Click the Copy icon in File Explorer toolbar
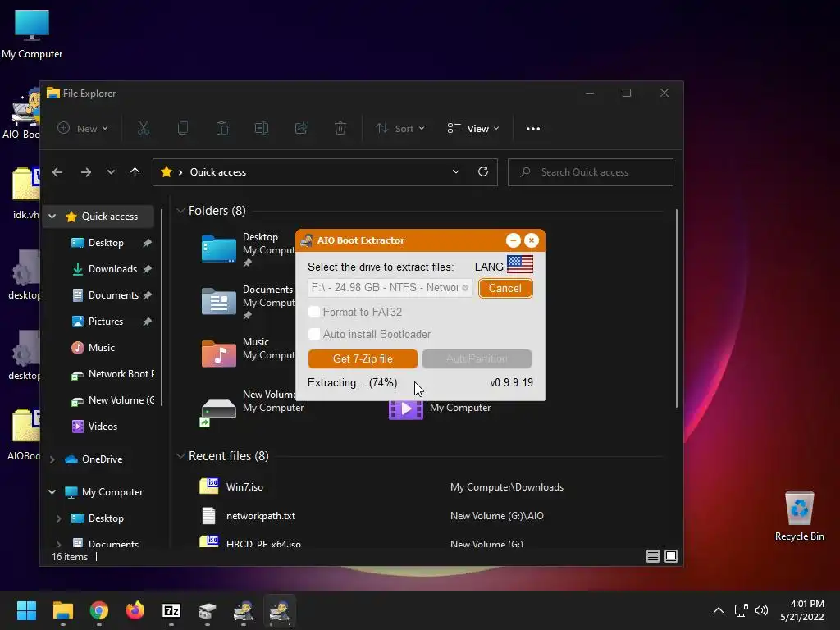 (x=183, y=128)
